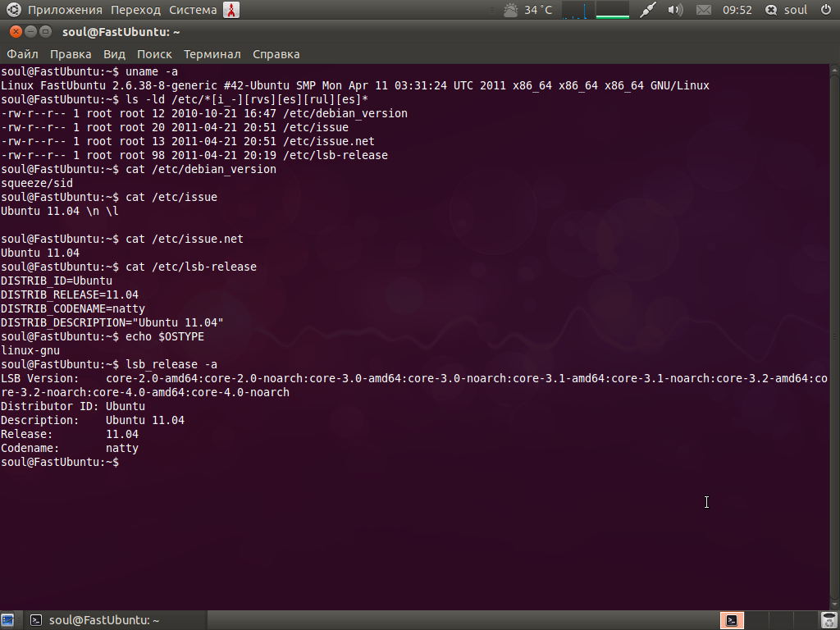Screen dimensions: 840x630
Task: Open the weather applet showing 34 °C
Action: coord(527,10)
